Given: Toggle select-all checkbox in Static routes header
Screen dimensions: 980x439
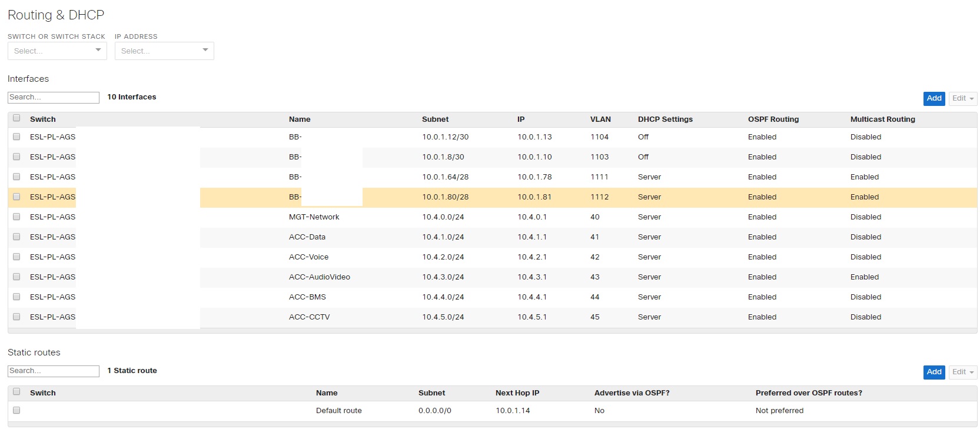Looking at the screenshot, I should tap(16, 392).
